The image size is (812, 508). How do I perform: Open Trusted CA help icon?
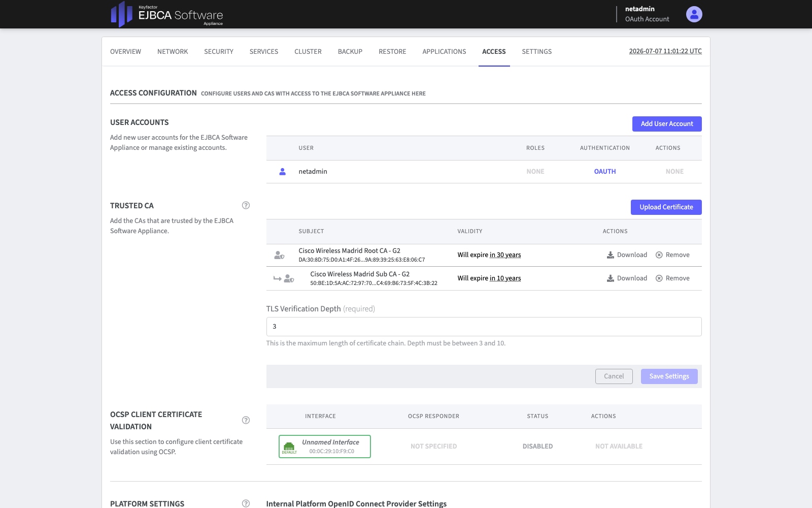246,205
